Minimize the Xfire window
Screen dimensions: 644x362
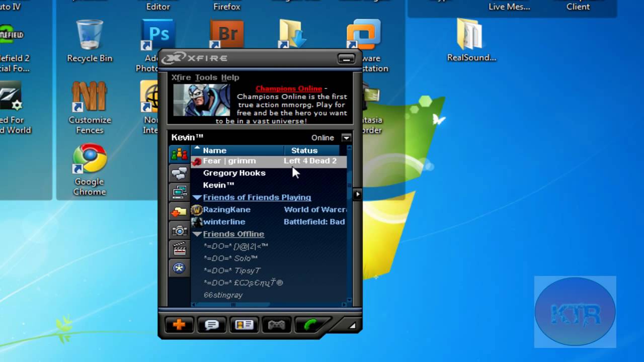pos(346,59)
